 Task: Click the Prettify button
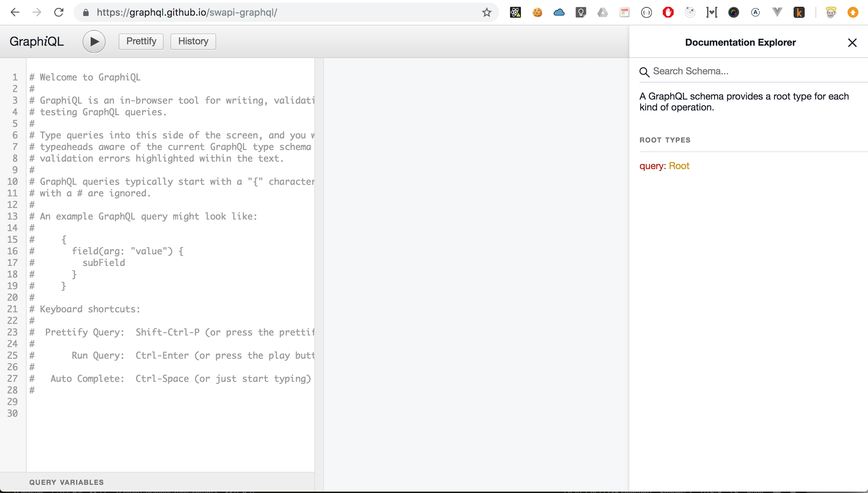(141, 41)
